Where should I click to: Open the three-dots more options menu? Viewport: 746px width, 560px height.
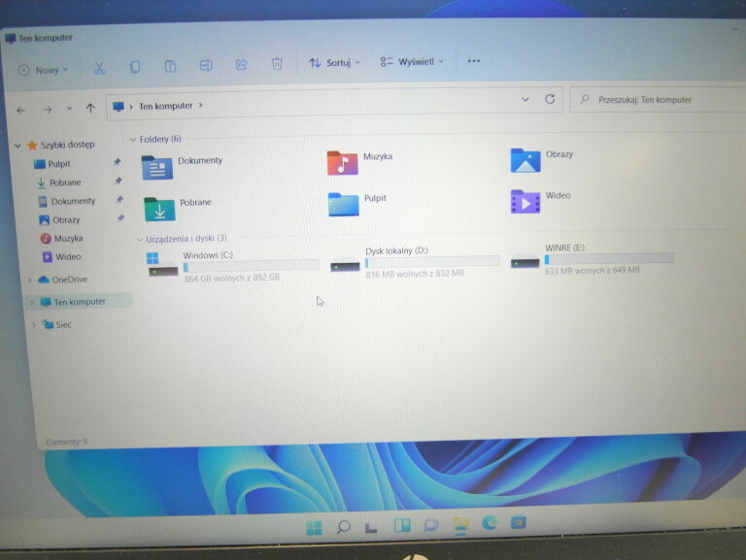[x=473, y=61]
